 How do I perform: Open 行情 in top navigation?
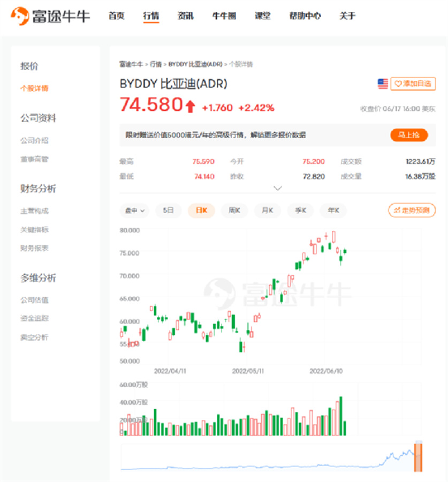click(151, 16)
